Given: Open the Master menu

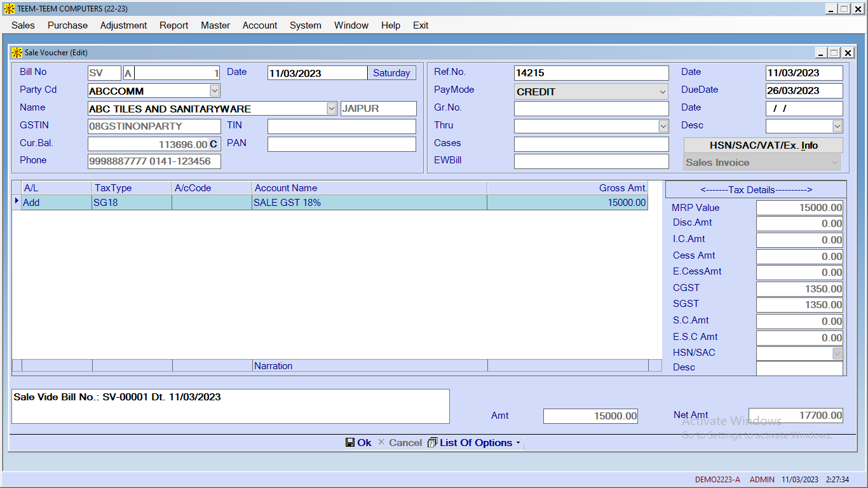Looking at the screenshot, I should (215, 25).
